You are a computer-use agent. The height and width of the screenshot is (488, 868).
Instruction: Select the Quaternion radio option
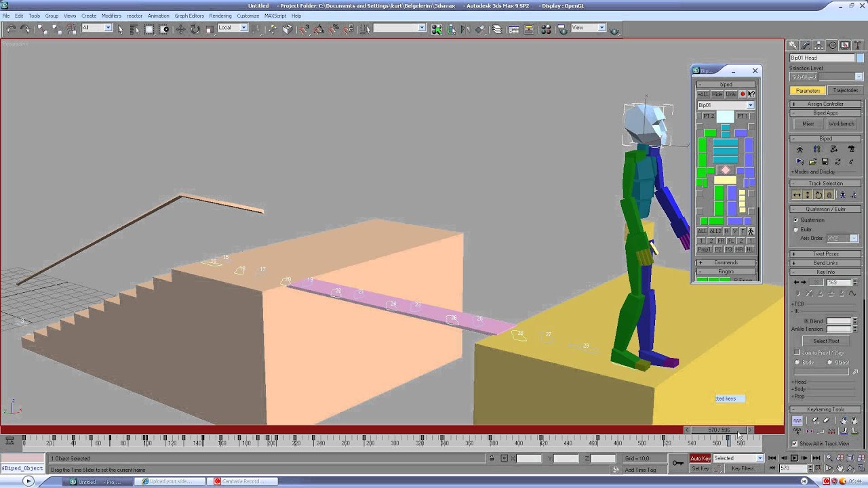(796, 220)
